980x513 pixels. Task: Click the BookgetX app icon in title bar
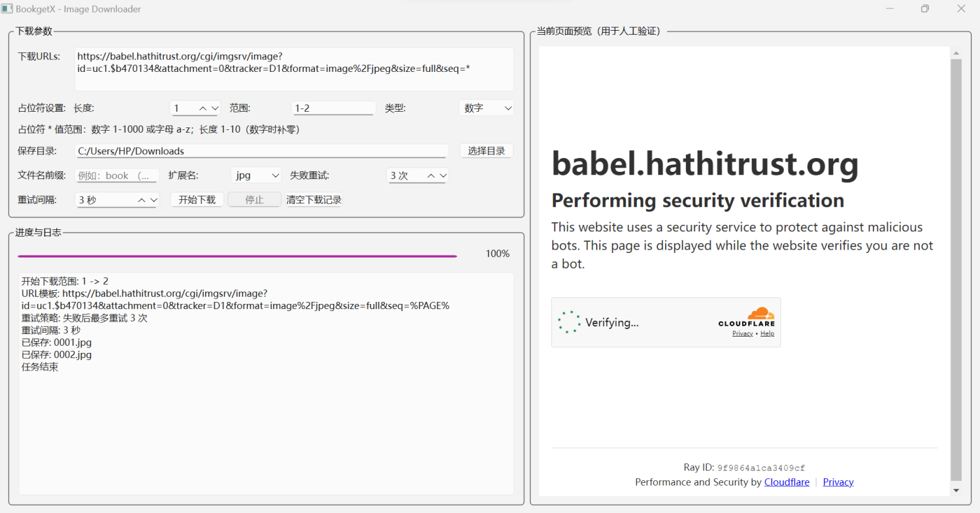[x=8, y=9]
